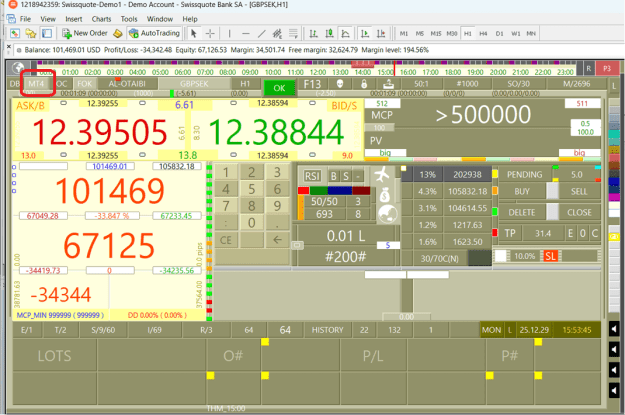
Task: Select the crosshair tool
Action: click(210, 33)
